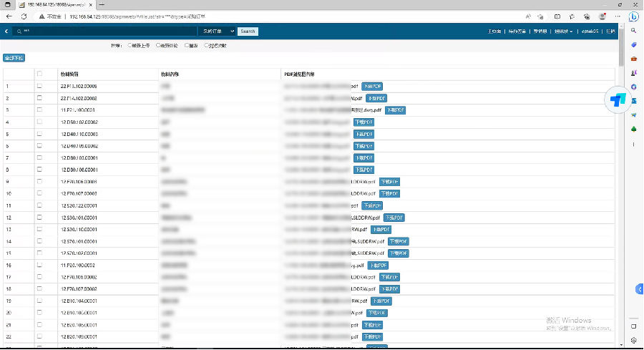Expand the blue side panel arrow at right edge
This screenshot has height=350, width=644.
[x=640, y=289]
